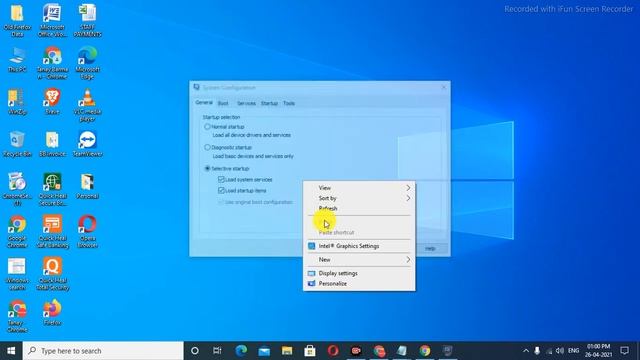
Task: Click the microphone icon in system tray
Action: click(x=537, y=351)
